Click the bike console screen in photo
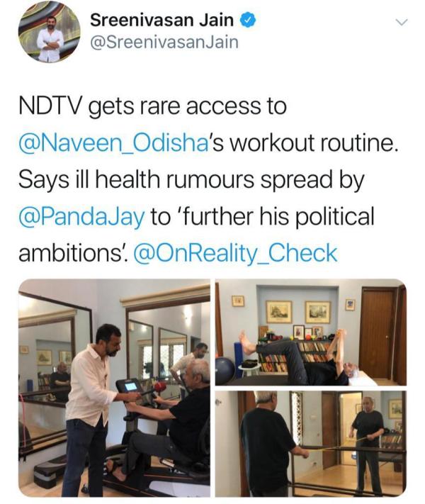 click(131, 386)
